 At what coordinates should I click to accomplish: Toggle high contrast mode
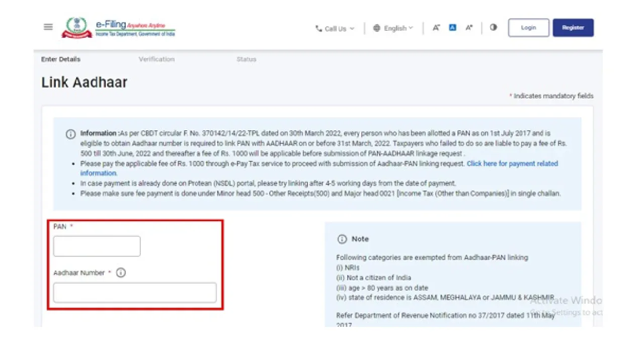(x=493, y=28)
